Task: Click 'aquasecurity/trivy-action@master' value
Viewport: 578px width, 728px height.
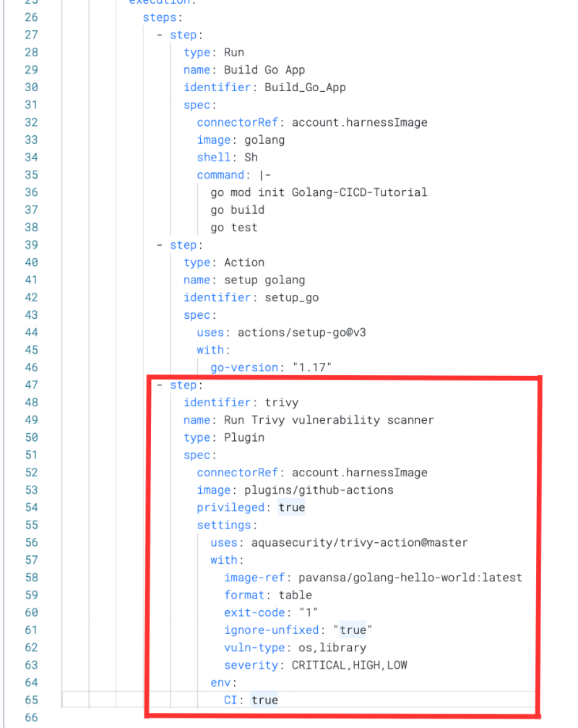Action: (x=360, y=543)
